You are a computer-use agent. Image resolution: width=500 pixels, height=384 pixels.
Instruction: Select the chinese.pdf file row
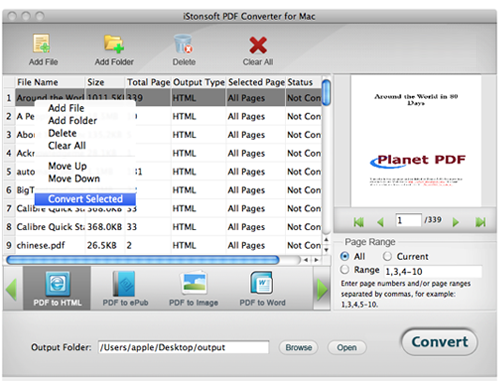pos(163,245)
